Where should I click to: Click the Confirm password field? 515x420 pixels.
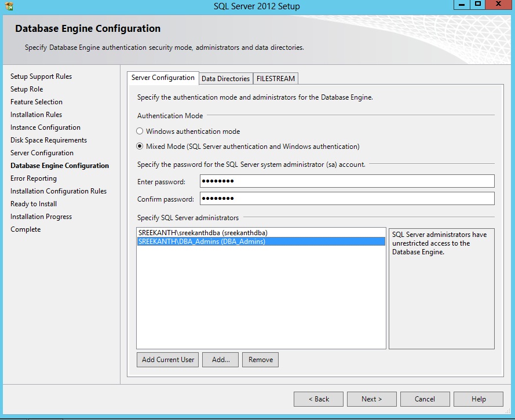pyautogui.click(x=347, y=199)
